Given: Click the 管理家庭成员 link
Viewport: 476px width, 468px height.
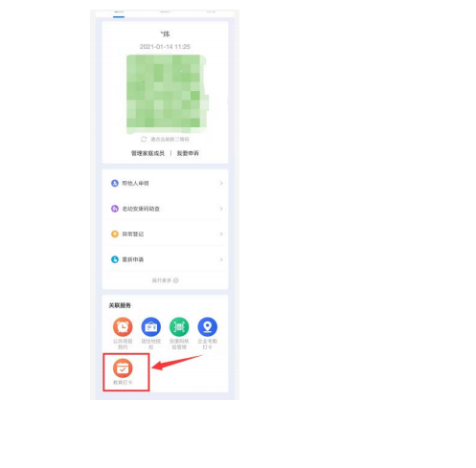Looking at the screenshot, I should click(147, 153).
